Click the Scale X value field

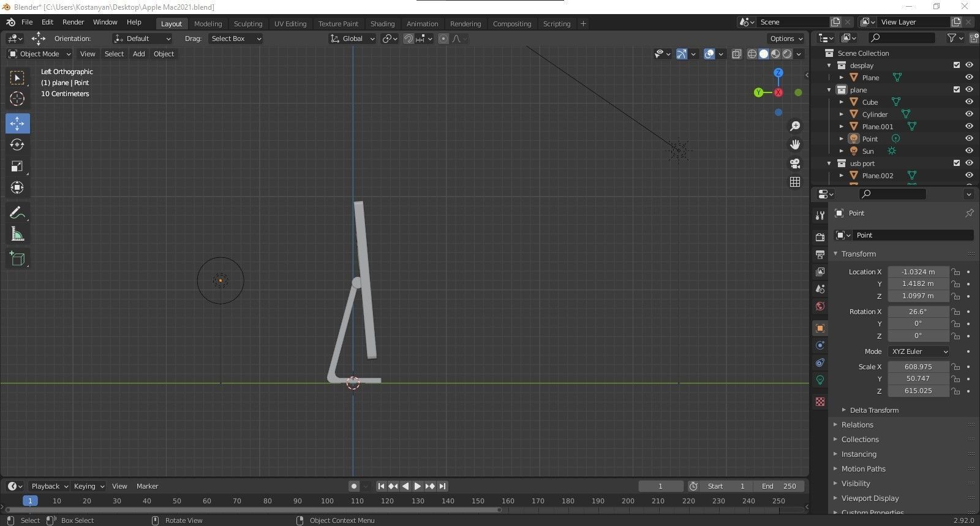point(918,367)
